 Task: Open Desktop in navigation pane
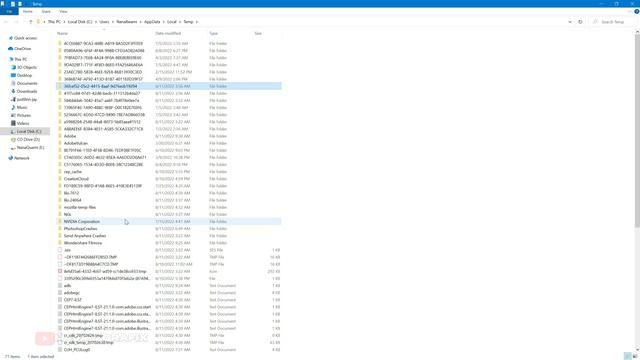pyautogui.click(x=24, y=76)
